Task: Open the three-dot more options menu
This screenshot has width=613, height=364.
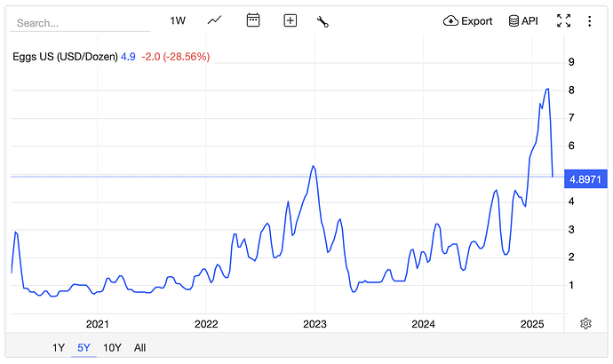Action: [x=589, y=20]
